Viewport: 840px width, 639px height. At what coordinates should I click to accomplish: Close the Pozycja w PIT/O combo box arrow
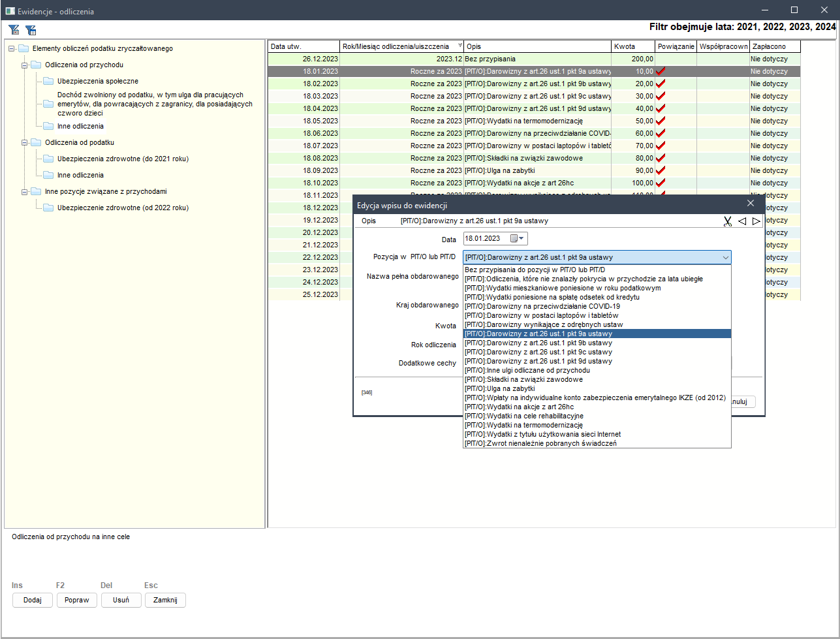(x=725, y=257)
